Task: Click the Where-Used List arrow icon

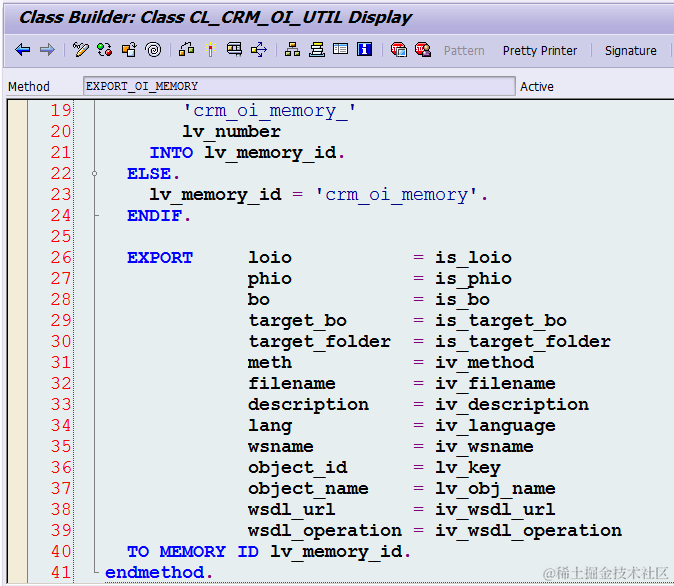Action: point(259,50)
